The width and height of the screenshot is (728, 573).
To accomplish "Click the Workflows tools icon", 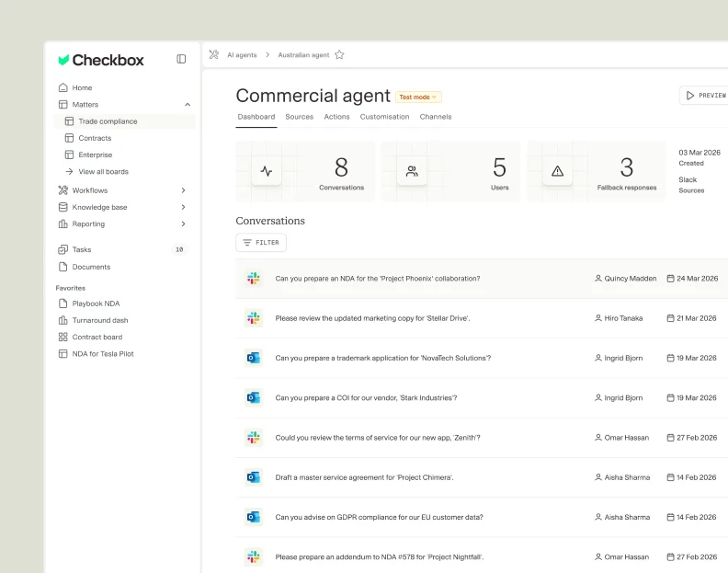I will (63, 190).
